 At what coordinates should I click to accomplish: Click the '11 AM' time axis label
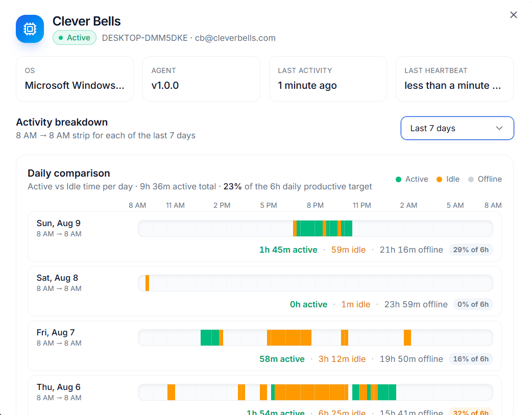[x=176, y=205]
